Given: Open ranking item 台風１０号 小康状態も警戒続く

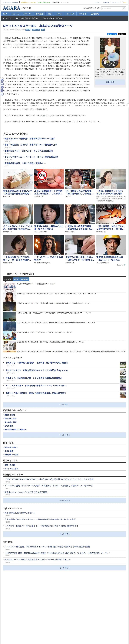Looking at the screenshot, I should pyautogui.click(x=37, y=363).
